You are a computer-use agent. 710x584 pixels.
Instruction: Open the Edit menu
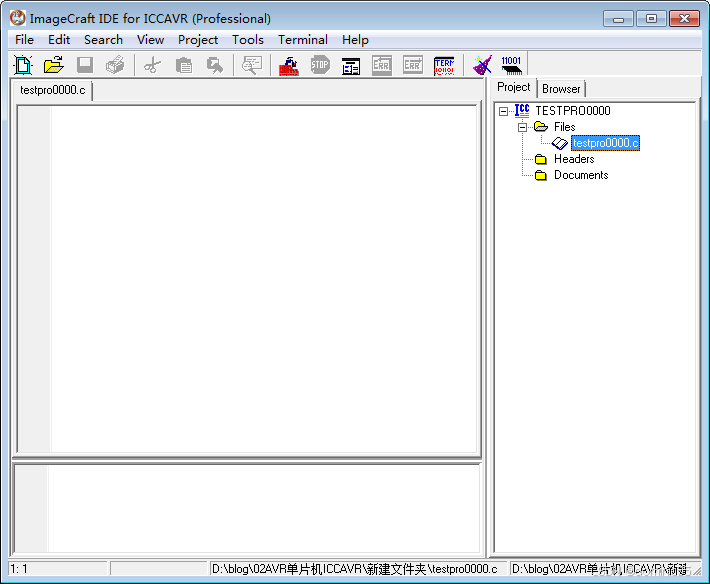[x=59, y=40]
